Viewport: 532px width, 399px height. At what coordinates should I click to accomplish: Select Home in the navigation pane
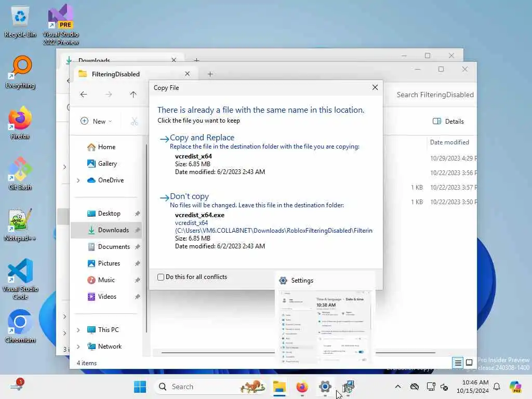tap(106, 147)
